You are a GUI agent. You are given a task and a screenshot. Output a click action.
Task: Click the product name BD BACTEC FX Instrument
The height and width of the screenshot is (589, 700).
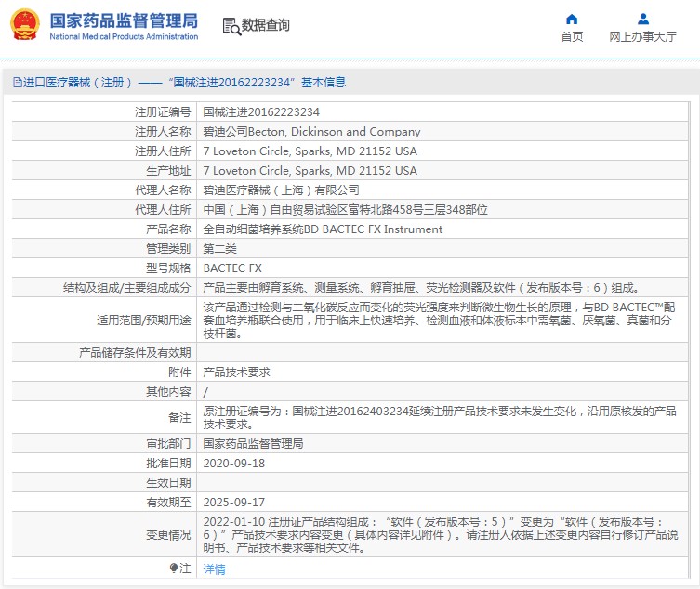[323, 229]
